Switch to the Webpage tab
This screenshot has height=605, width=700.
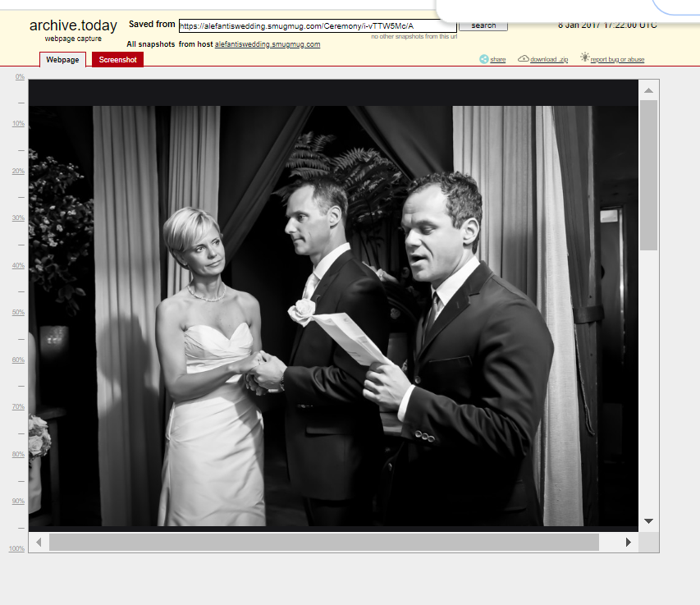(62, 59)
